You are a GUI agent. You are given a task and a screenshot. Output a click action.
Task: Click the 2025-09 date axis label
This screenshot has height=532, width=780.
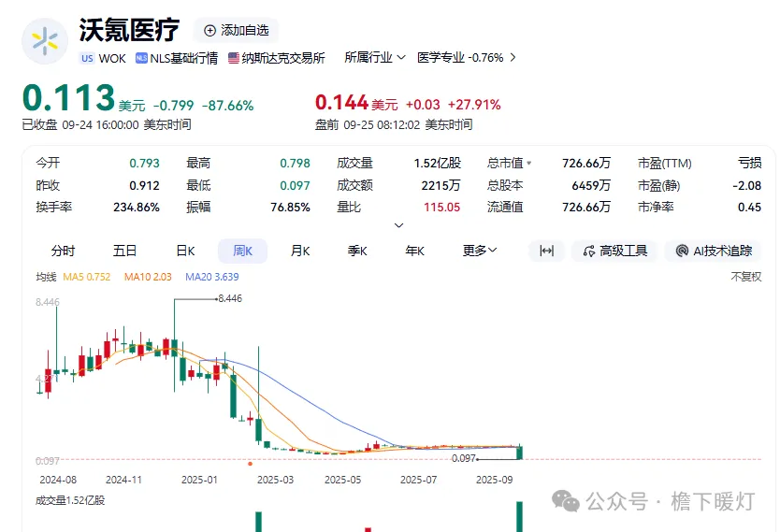494,480
